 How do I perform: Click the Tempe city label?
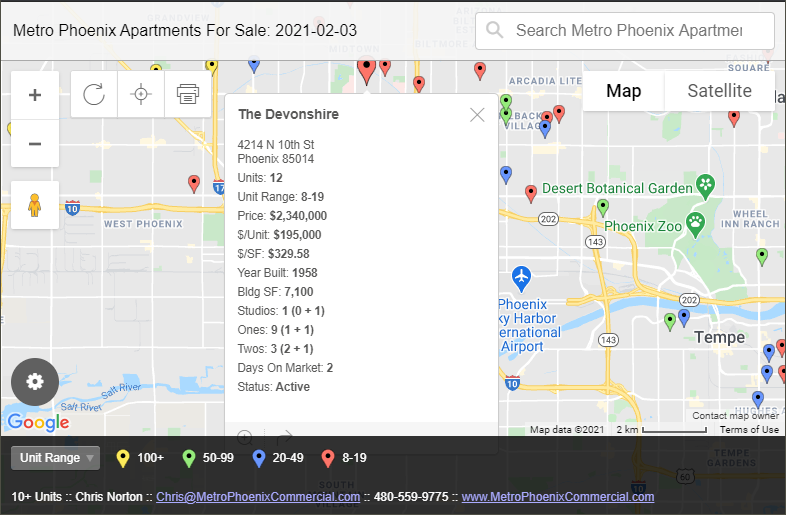[719, 337]
